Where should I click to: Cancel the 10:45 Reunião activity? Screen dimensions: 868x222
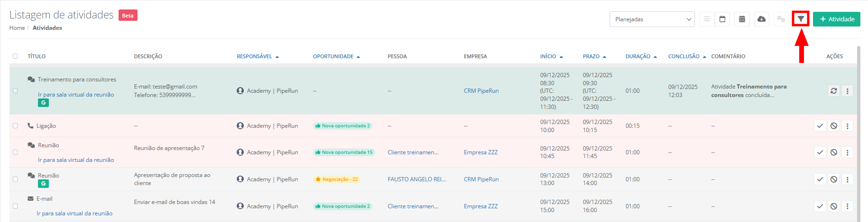[x=833, y=152]
